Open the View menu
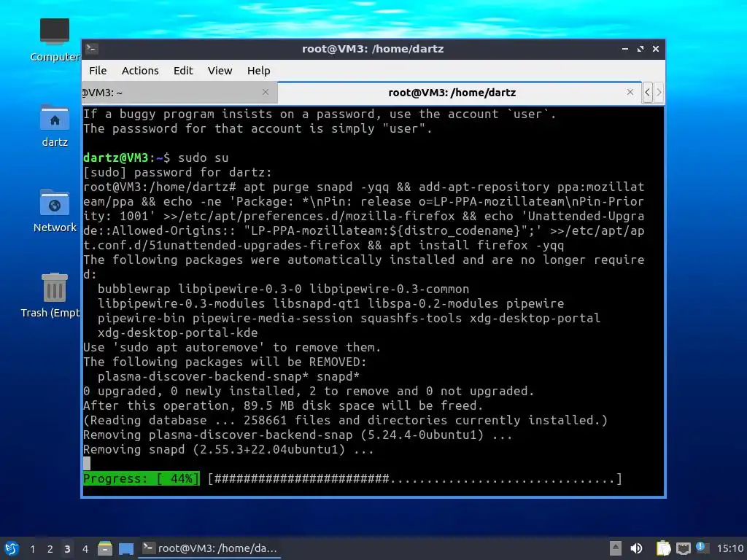Image resolution: width=747 pixels, height=560 pixels. click(x=220, y=71)
